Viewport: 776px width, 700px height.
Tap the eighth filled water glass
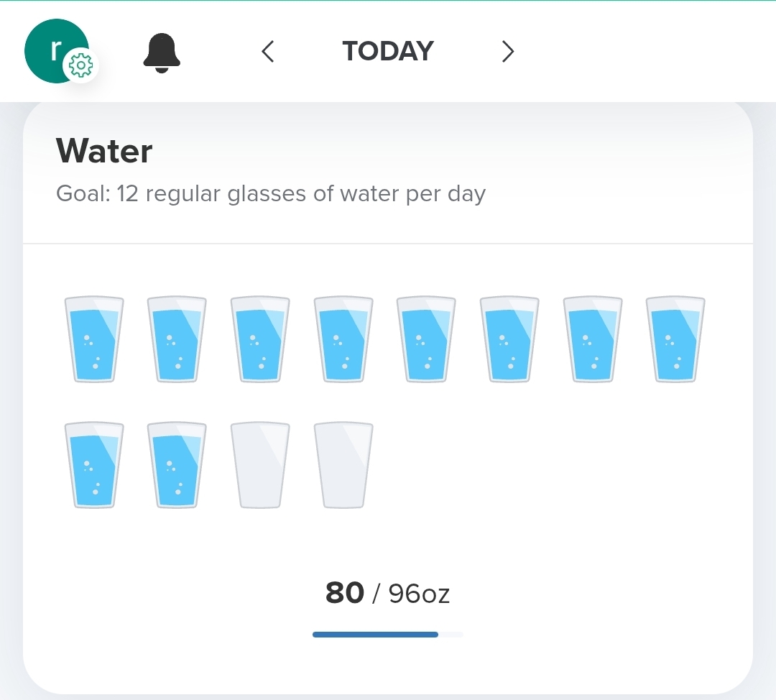click(675, 339)
